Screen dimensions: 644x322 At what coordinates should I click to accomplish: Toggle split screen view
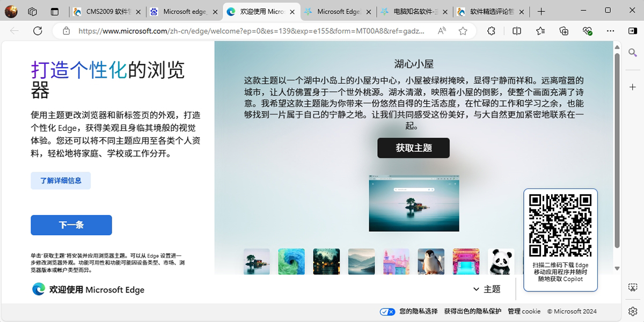(x=517, y=31)
